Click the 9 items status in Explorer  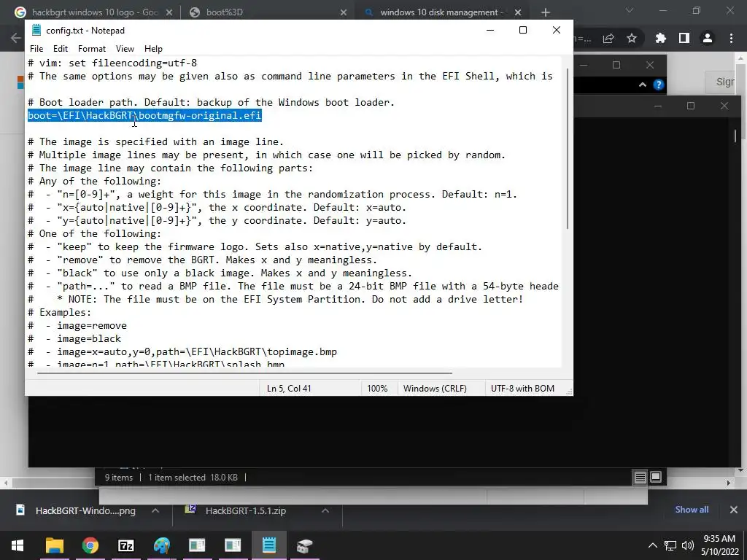pos(119,477)
